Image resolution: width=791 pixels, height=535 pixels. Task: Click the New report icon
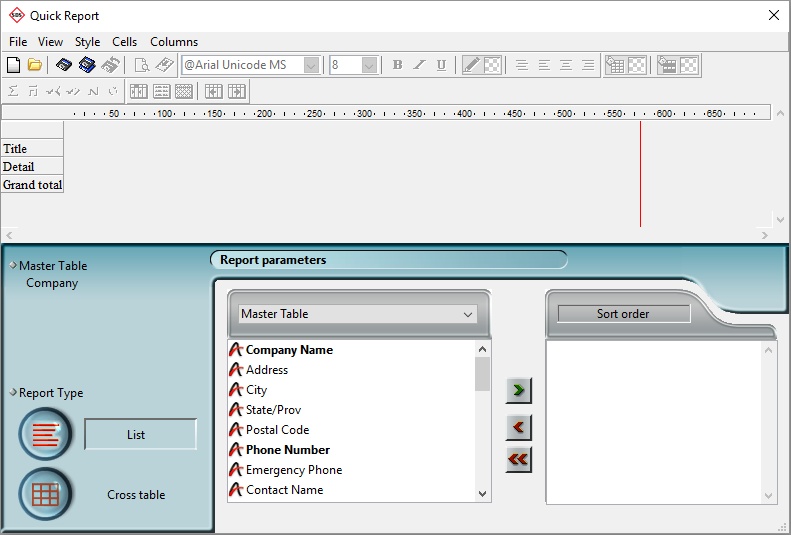tap(13, 65)
